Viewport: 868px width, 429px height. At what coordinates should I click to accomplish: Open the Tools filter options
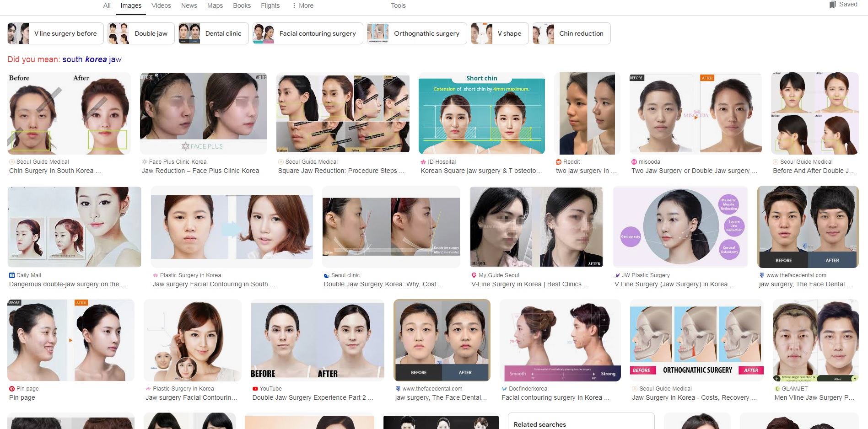(398, 5)
